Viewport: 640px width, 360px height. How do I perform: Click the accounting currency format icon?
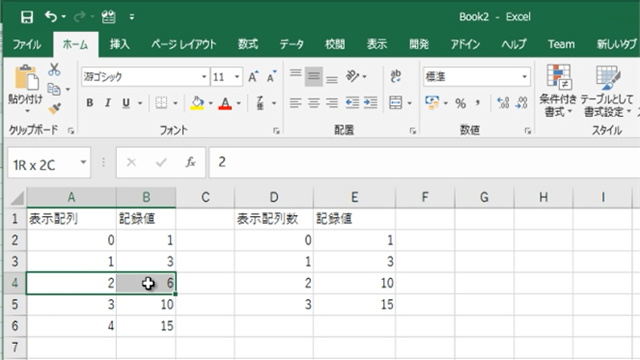click(x=432, y=102)
